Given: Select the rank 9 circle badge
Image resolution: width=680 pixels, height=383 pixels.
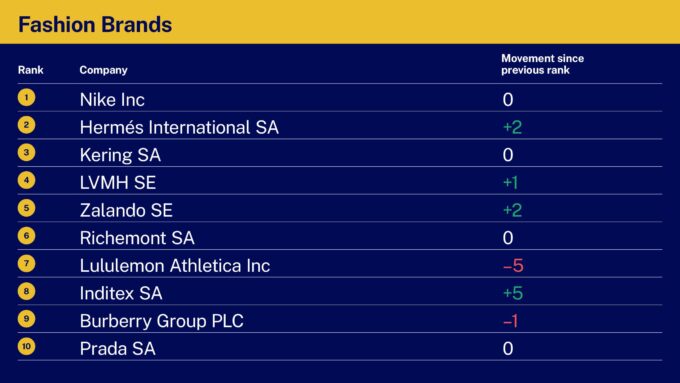Looking at the screenshot, I should [x=26, y=319].
